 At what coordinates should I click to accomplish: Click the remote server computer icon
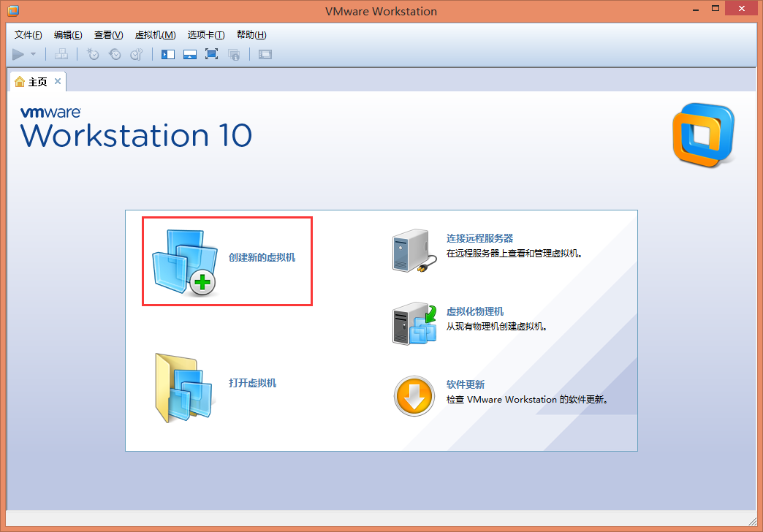[414, 251]
